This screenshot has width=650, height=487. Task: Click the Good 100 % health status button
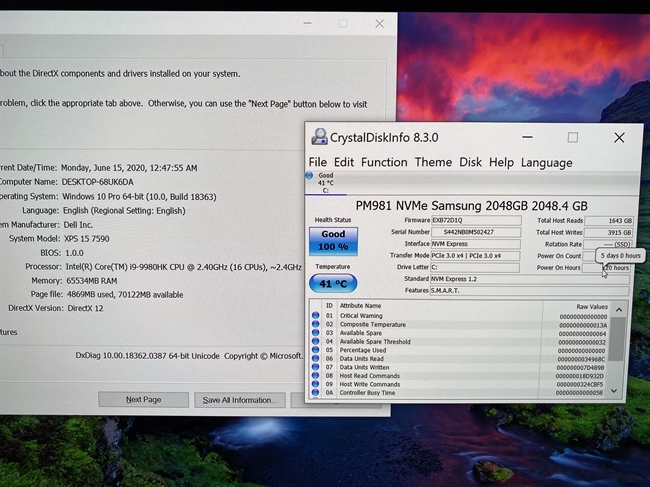tap(333, 240)
